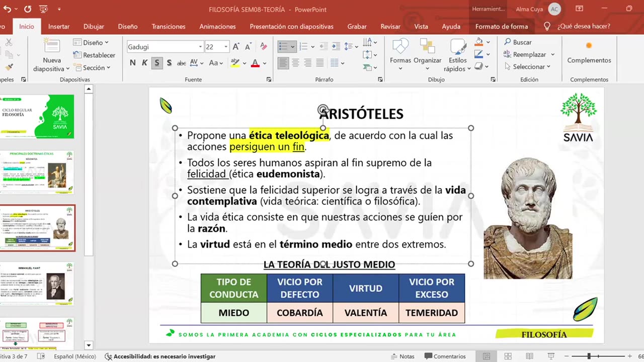Open the Párrafo dialog launcher
Viewport: 644px width, 362px height.
(x=380, y=79)
